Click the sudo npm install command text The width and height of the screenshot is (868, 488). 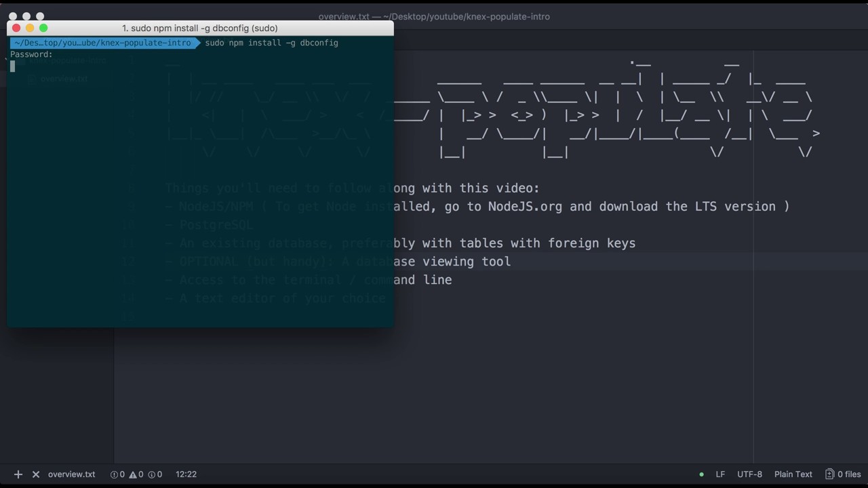click(x=271, y=43)
